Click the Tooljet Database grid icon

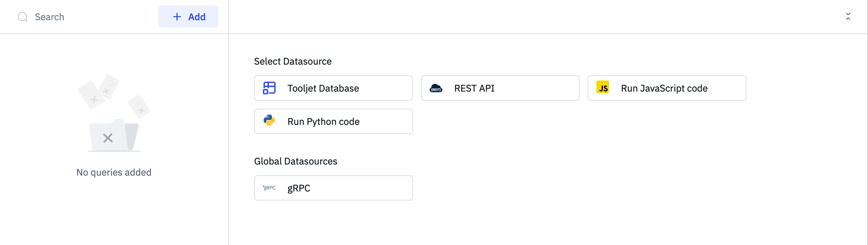[269, 88]
